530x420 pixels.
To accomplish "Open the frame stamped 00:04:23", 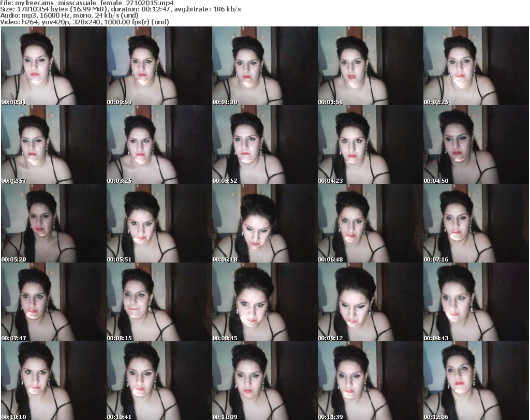I will (x=370, y=144).
